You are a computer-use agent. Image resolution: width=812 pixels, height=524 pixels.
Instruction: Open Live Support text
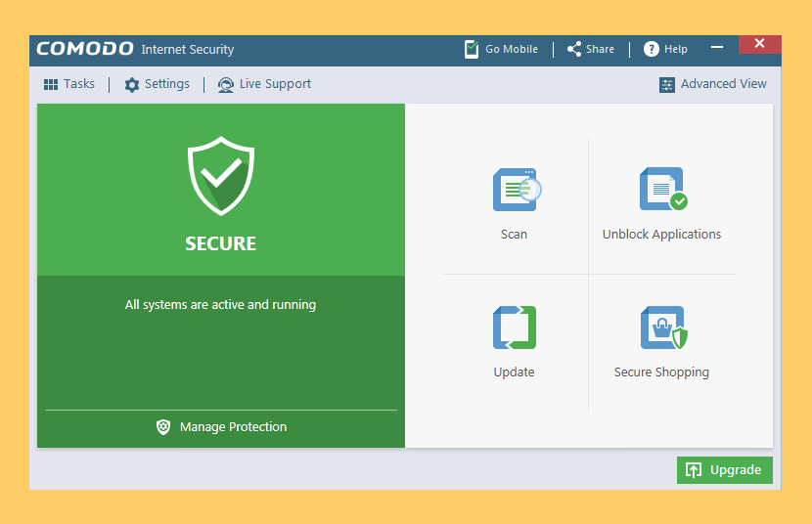pos(275,84)
